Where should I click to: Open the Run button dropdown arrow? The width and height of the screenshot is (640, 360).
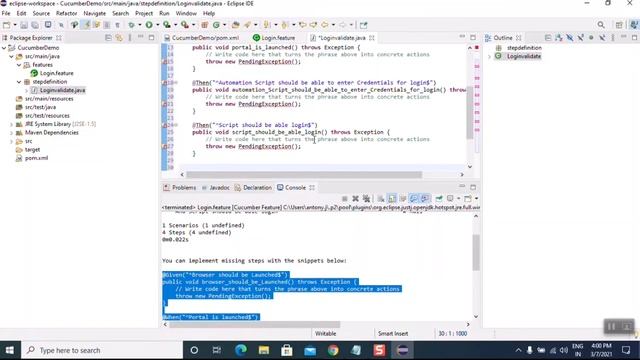tap(158, 25)
